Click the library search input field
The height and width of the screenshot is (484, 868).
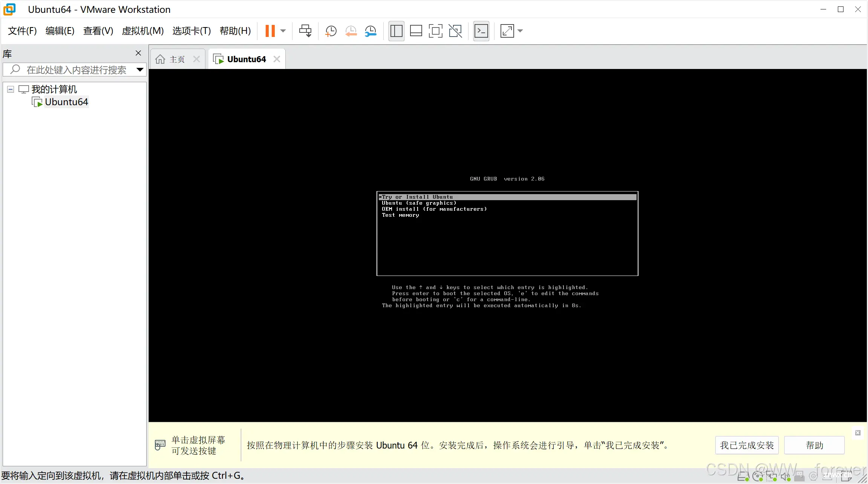(x=75, y=70)
